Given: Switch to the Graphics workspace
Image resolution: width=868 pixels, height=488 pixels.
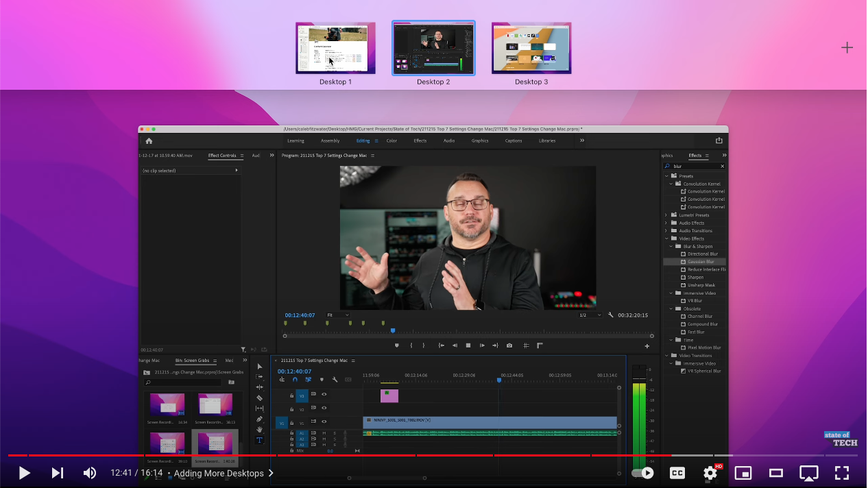Looking at the screenshot, I should pyautogui.click(x=480, y=141).
